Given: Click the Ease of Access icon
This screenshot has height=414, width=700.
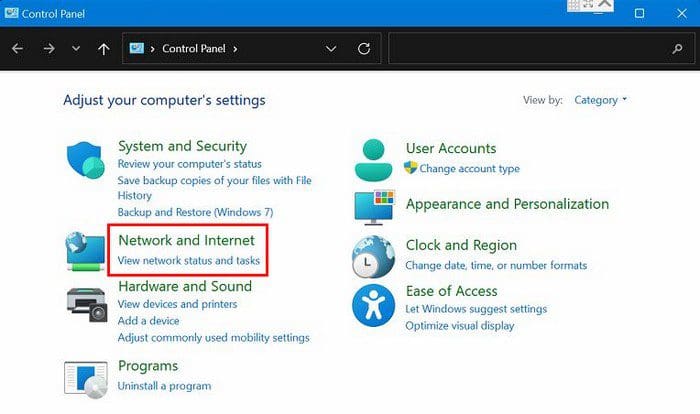Looking at the screenshot, I should pyautogui.click(x=373, y=305).
